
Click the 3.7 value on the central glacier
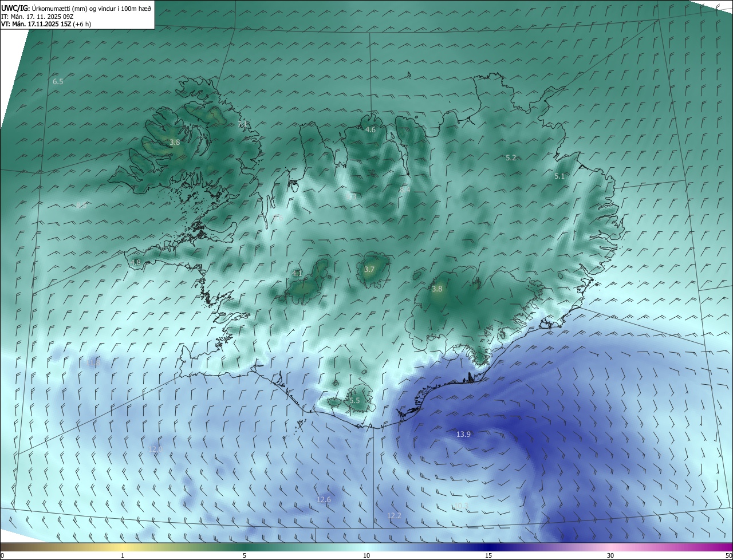[x=369, y=270]
